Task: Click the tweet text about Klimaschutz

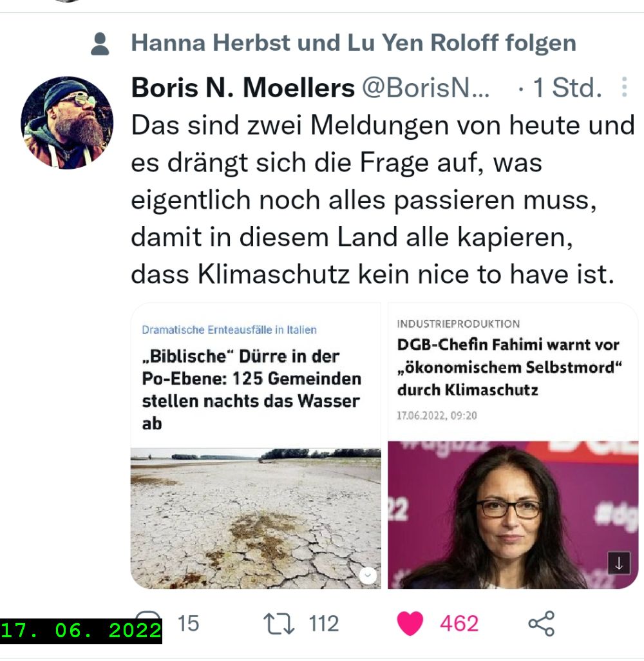Action: [383, 200]
